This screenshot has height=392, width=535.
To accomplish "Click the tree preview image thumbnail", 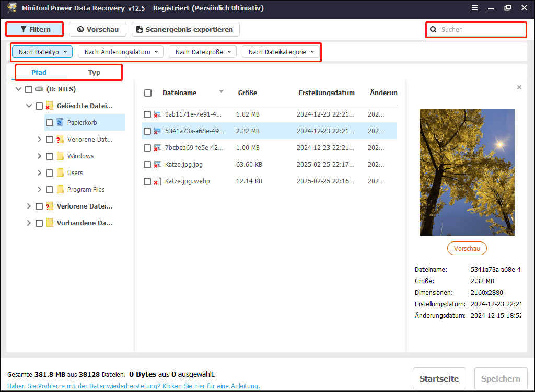I will click(x=467, y=172).
